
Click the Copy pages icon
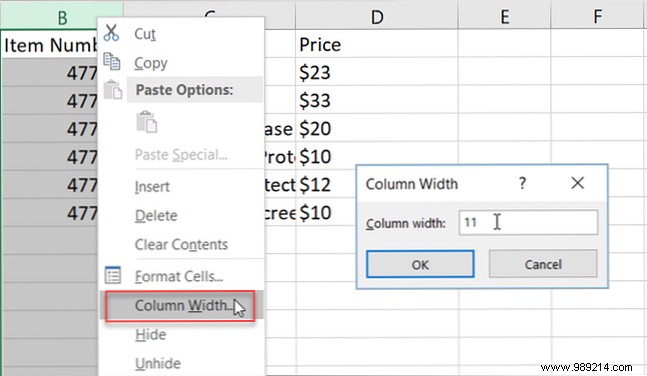coord(111,62)
